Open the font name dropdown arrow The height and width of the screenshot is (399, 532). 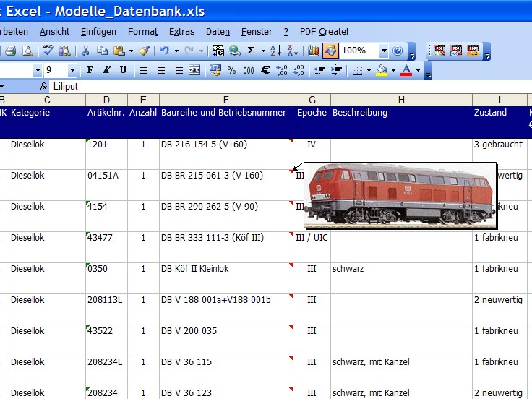pyautogui.click(x=38, y=70)
